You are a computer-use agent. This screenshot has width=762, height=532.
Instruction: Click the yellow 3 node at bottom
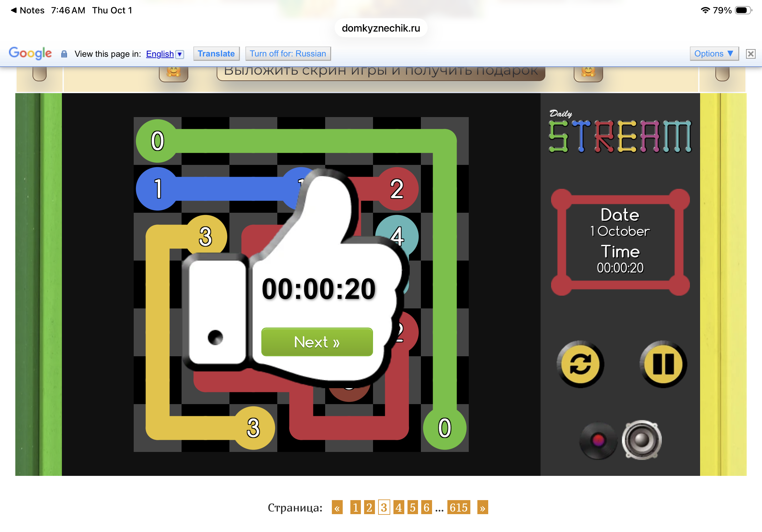253,428
